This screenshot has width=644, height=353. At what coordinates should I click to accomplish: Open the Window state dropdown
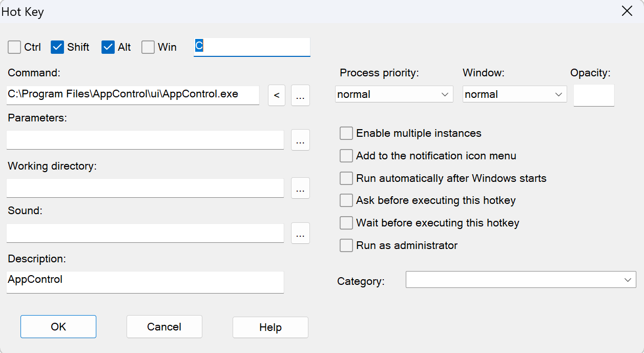click(x=514, y=94)
